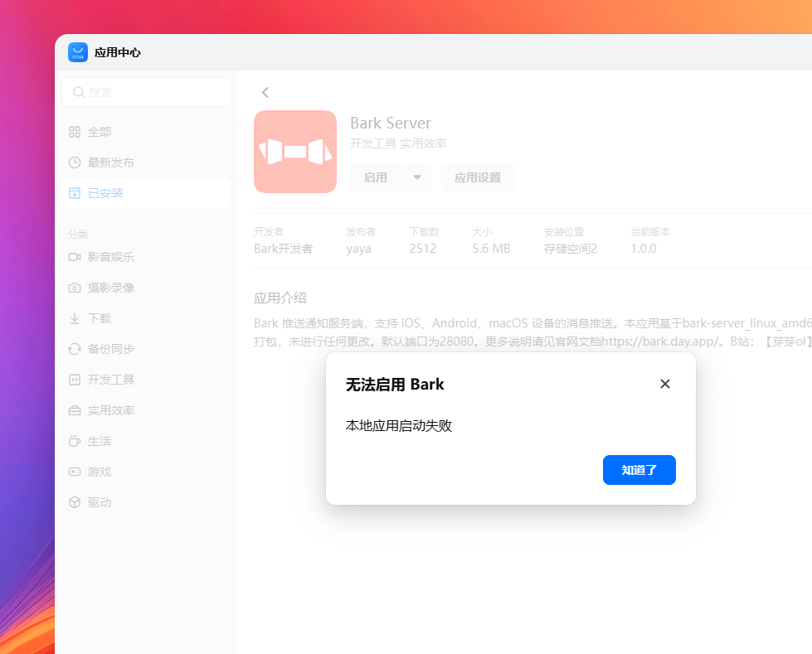
Task: Go back with the left chevron arrow
Action: (x=265, y=93)
